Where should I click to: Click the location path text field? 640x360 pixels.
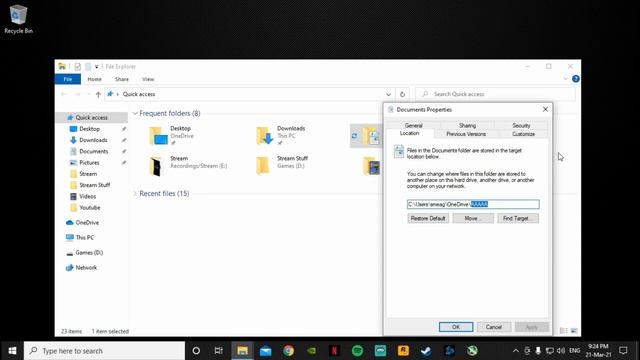473,204
